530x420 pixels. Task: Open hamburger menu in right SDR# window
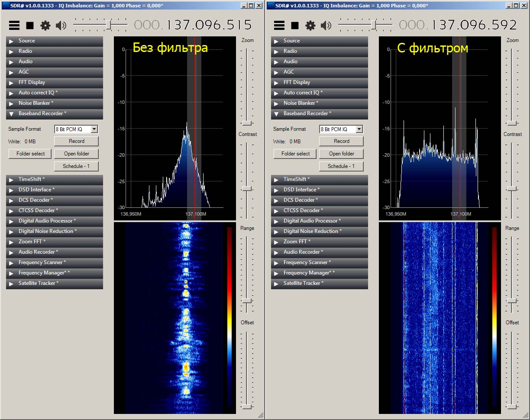(x=279, y=26)
